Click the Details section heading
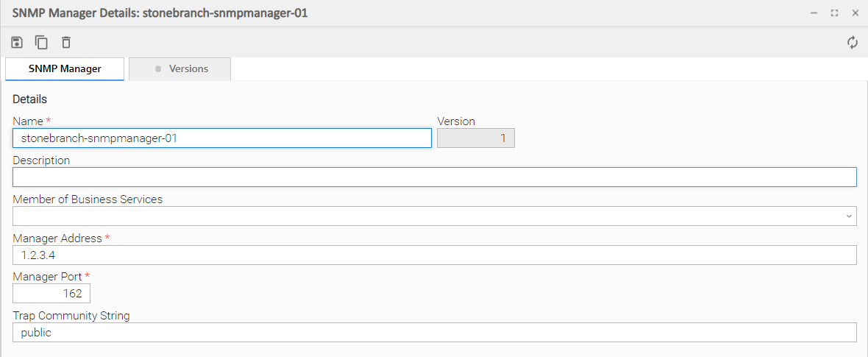This screenshot has width=868, height=357. click(29, 99)
